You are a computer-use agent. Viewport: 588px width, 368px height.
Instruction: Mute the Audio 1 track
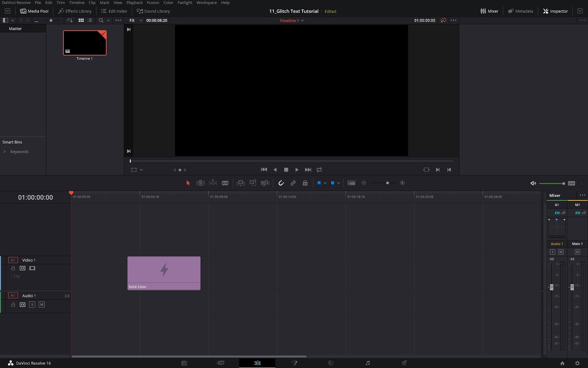tap(42, 305)
